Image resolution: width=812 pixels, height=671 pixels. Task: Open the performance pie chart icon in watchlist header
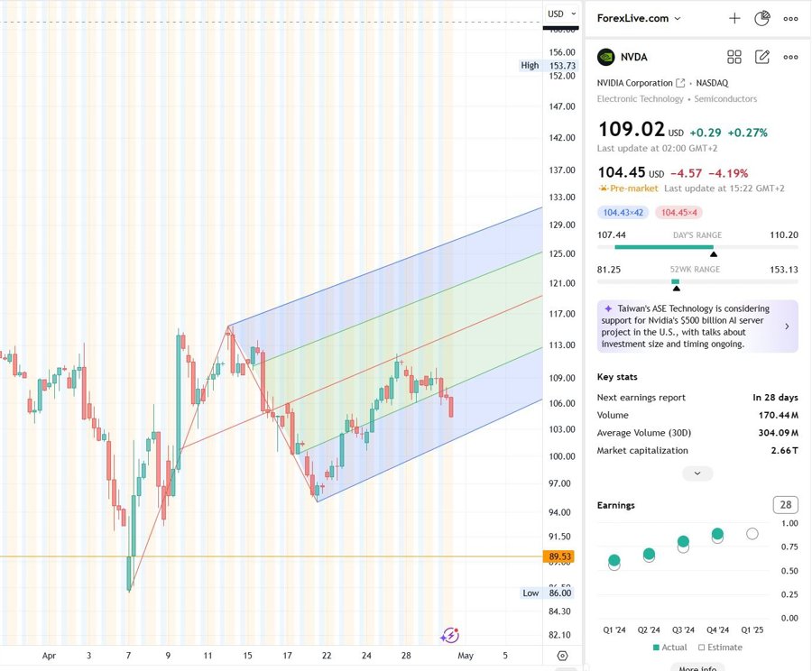click(x=761, y=18)
